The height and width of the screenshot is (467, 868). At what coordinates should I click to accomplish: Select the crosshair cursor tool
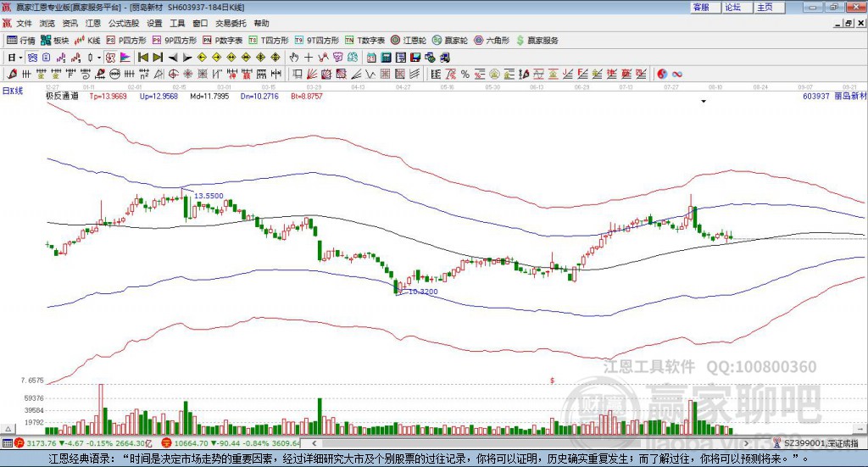309,58
